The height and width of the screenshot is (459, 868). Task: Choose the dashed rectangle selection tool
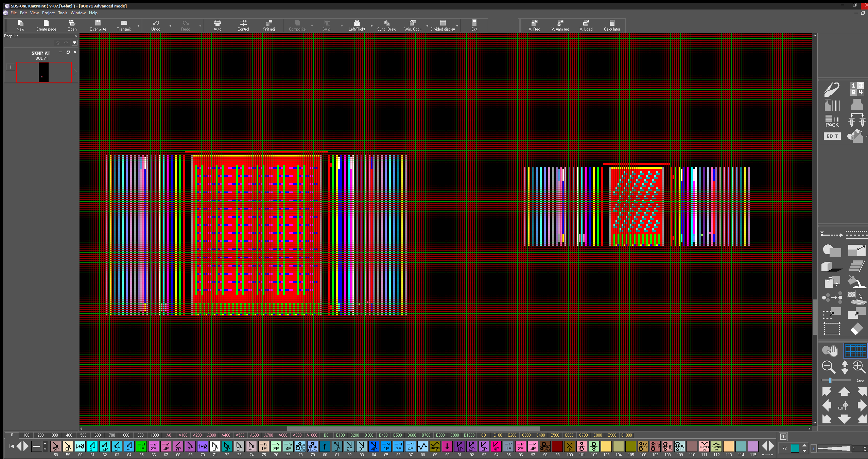(x=832, y=329)
